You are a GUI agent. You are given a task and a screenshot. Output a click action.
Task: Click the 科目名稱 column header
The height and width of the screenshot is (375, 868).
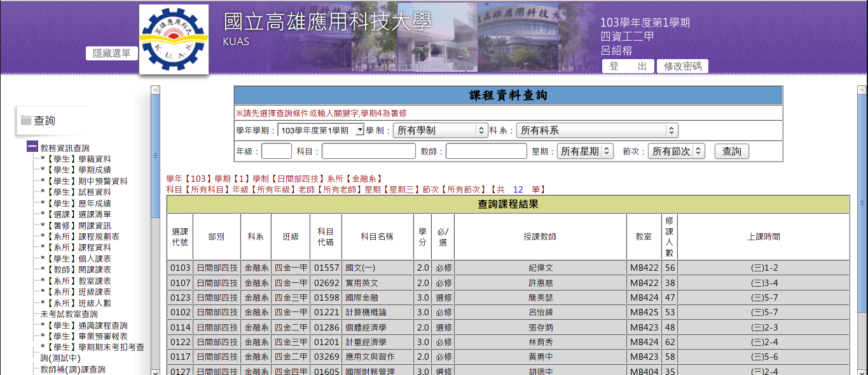378,236
